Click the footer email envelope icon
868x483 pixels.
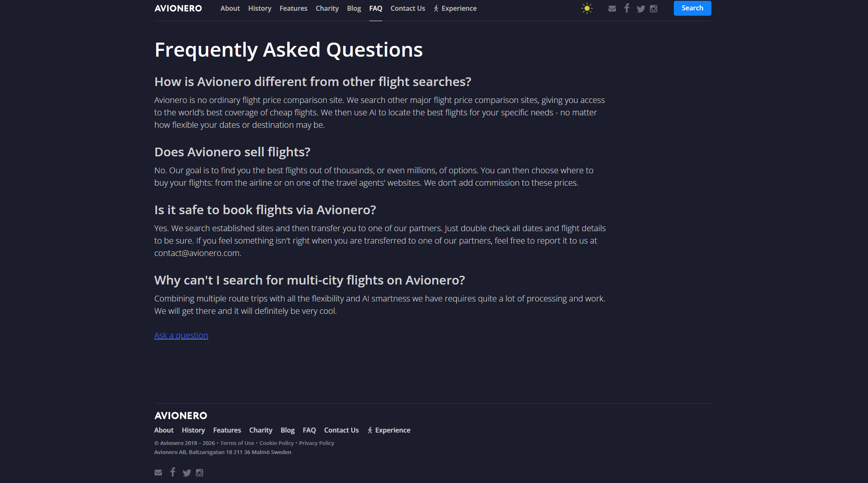tap(158, 473)
